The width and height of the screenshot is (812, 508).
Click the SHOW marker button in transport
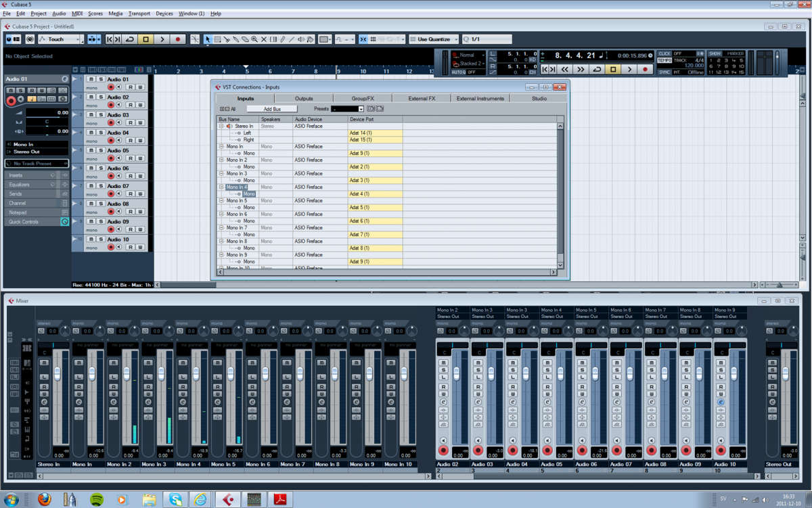pos(715,53)
